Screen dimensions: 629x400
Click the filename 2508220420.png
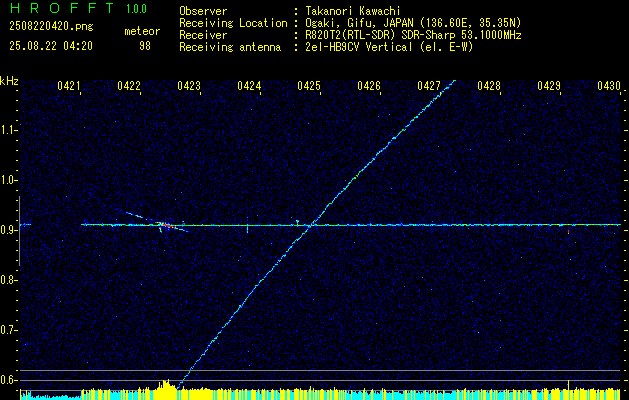pyautogui.click(x=51, y=27)
